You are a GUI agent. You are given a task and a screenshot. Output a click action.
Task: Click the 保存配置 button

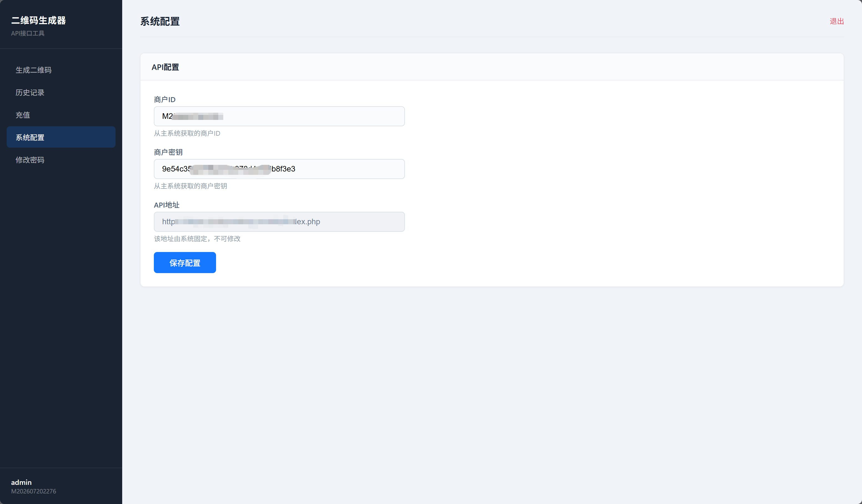coord(185,263)
